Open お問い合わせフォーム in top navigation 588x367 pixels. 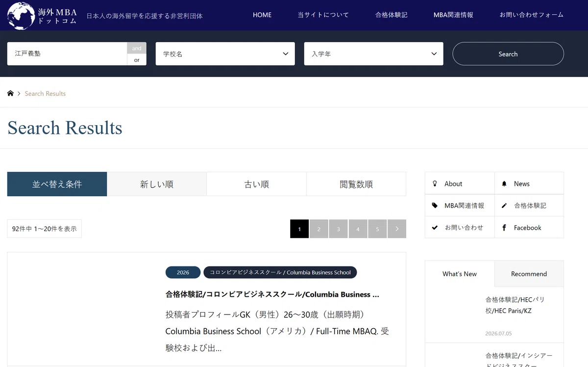[x=532, y=15]
